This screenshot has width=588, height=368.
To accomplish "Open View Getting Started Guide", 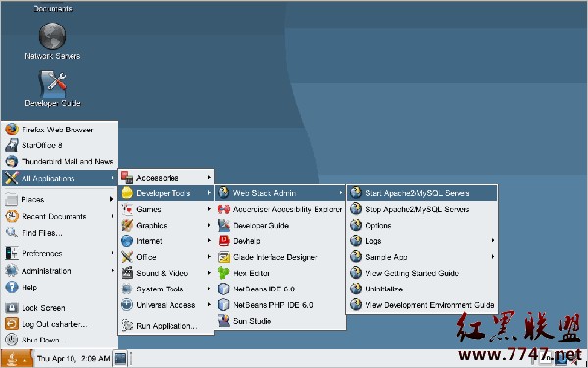I will (421, 273).
